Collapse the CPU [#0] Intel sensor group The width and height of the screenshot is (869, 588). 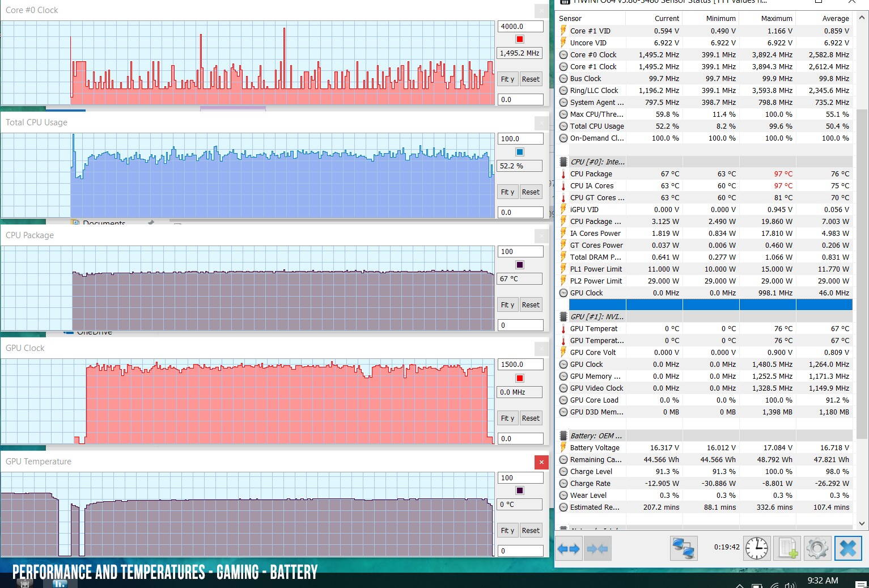(x=563, y=162)
